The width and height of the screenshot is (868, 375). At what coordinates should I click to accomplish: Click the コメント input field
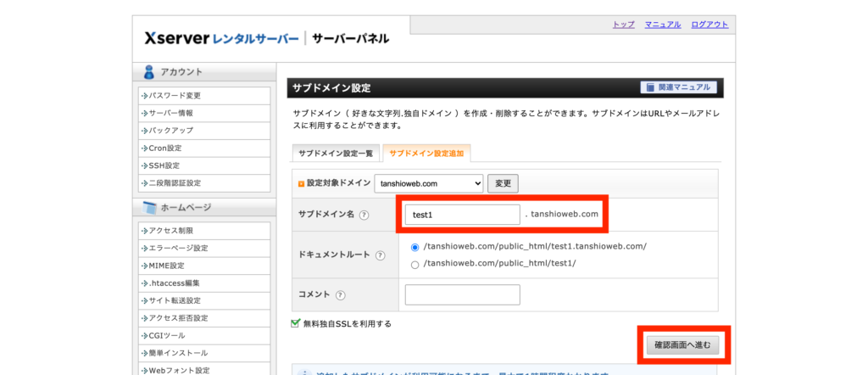462,294
